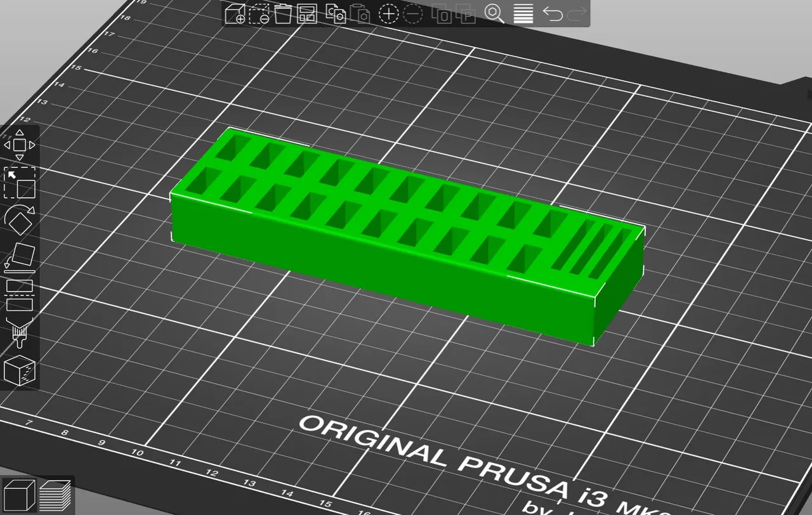Screen dimensions: 812x515
Task: Remove an instance of the object
Action: pyautogui.click(x=412, y=14)
